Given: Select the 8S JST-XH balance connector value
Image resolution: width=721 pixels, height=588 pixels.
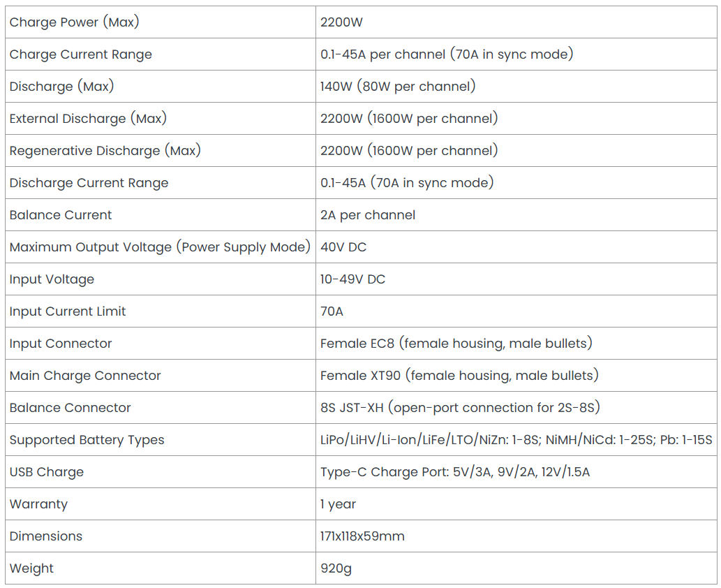Looking at the screenshot, I should [460, 408].
